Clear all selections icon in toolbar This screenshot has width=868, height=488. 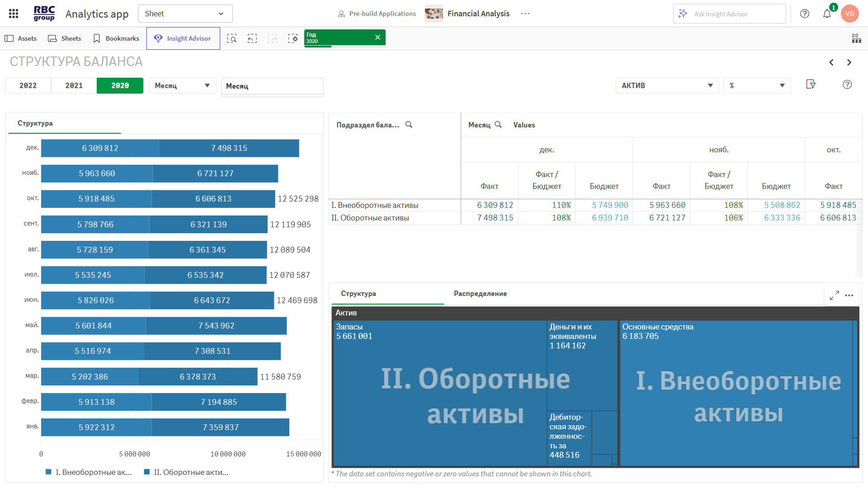[293, 38]
